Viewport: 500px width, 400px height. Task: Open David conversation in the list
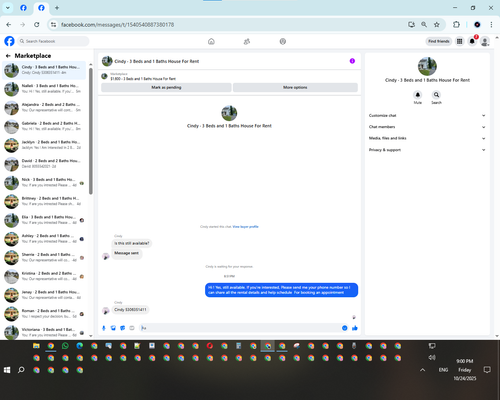click(x=44, y=164)
